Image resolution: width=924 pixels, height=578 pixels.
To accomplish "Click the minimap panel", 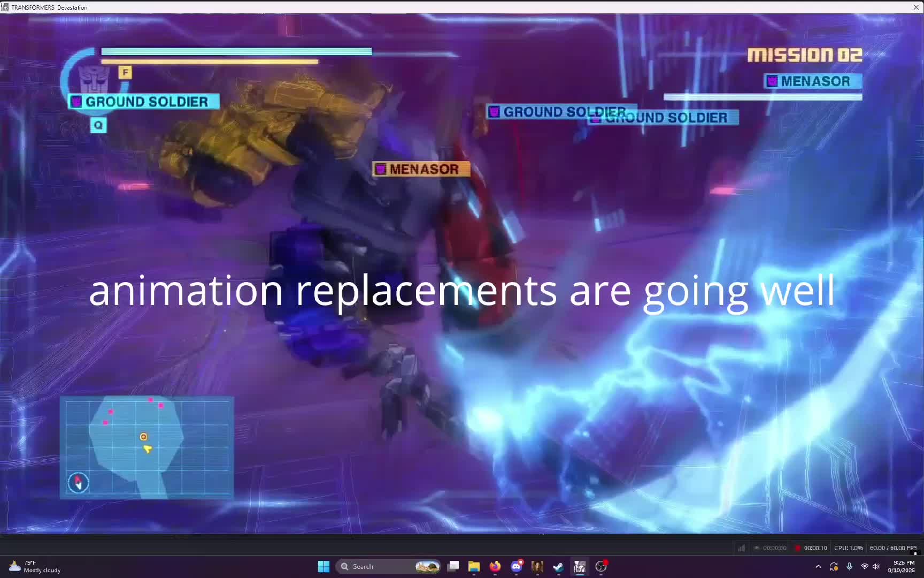I will (147, 447).
